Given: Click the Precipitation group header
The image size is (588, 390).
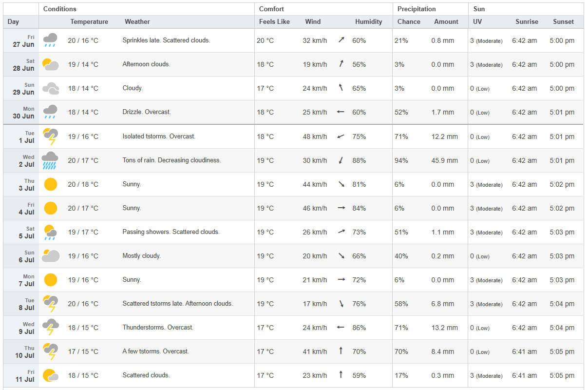Looking at the screenshot, I should coord(417,9).
